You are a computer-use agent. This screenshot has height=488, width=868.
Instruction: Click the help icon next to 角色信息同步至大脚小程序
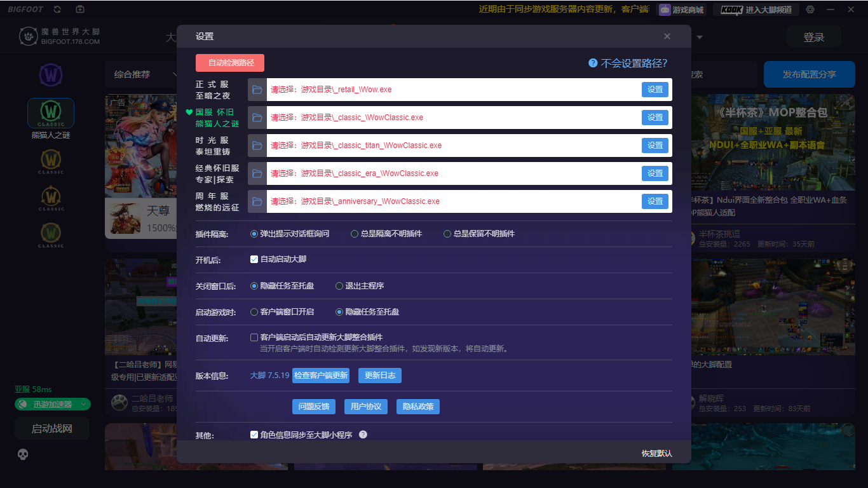[x=363, y=435]
